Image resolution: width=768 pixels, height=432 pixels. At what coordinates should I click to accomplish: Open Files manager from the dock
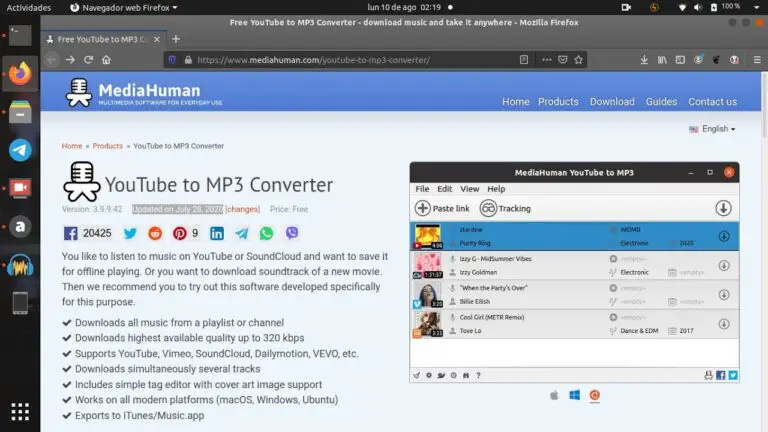pyautogui.click(x=20, y=112)
